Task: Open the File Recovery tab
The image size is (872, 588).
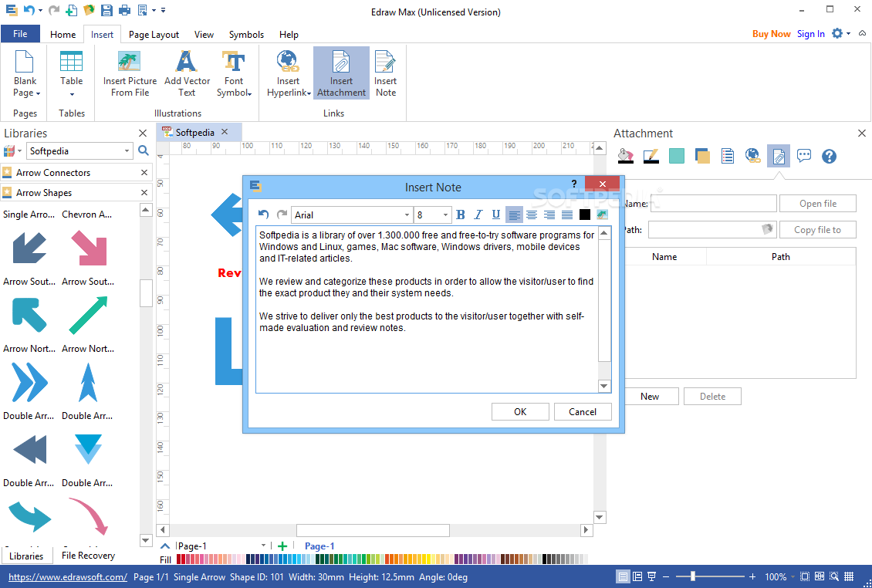Action: (x=88, y=555)
